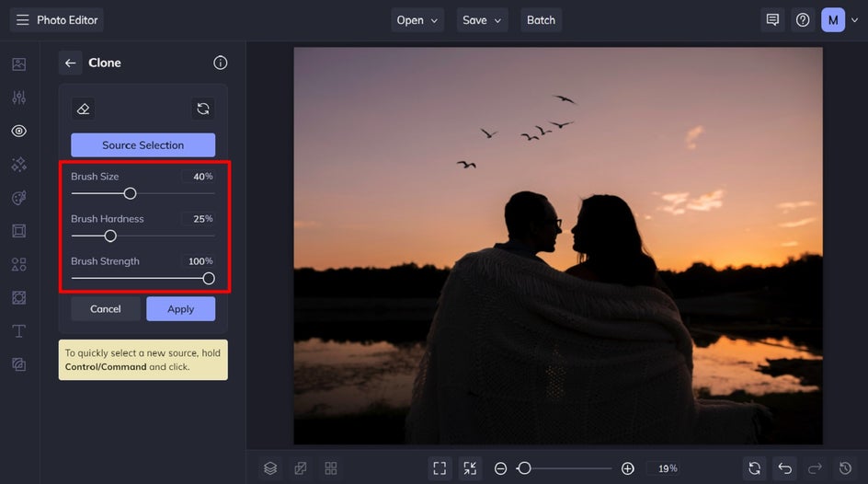
Task: Open the Text tool in sidebar
Action: [x=19, y=330]
